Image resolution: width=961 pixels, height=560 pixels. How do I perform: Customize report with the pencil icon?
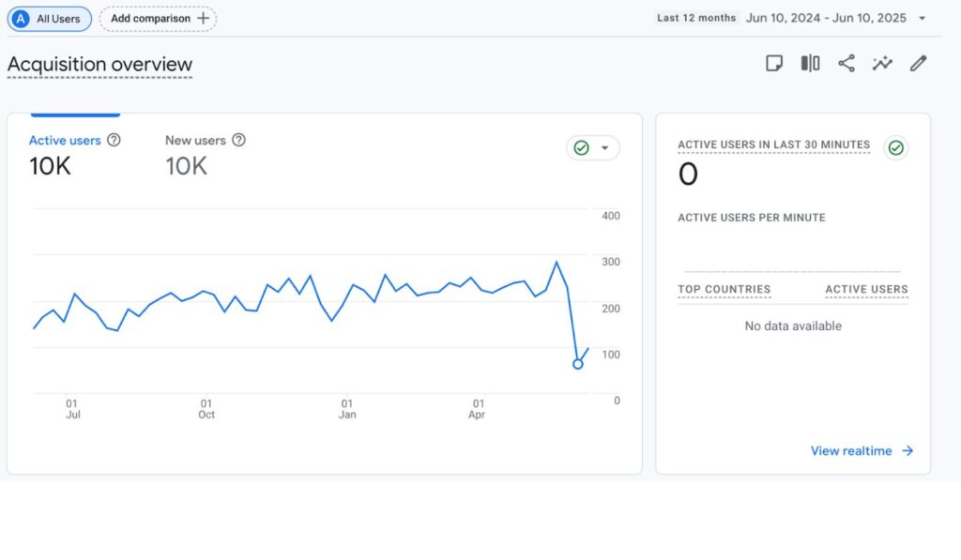(x=919, y=64)
